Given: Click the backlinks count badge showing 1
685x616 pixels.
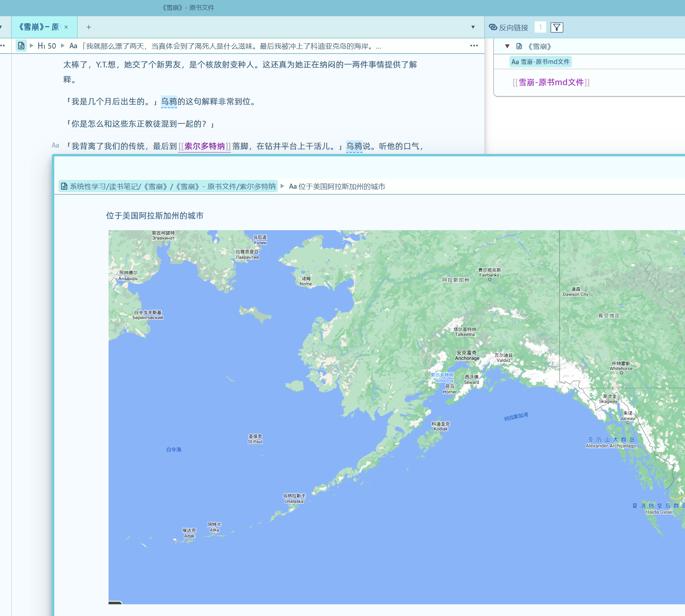Looking at the screenshot, I should [x=540, y=27].
